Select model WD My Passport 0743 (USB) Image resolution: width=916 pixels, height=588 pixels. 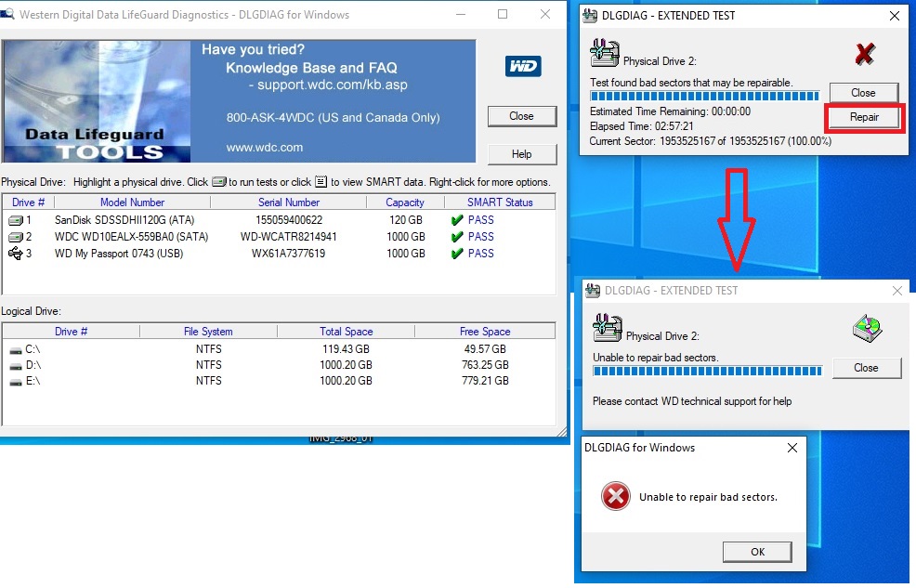(x=119, y=254)
